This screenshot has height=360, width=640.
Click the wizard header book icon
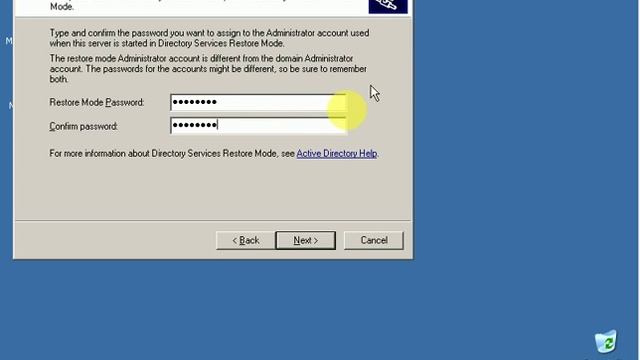click(x=388, y=6)
